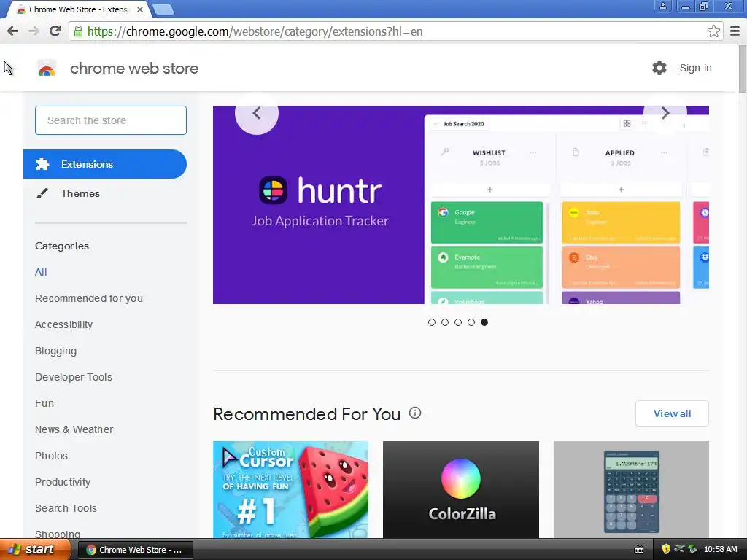
Task: Click the chrome web store title text
Action: pyautogui.click(x=134, y=68)
